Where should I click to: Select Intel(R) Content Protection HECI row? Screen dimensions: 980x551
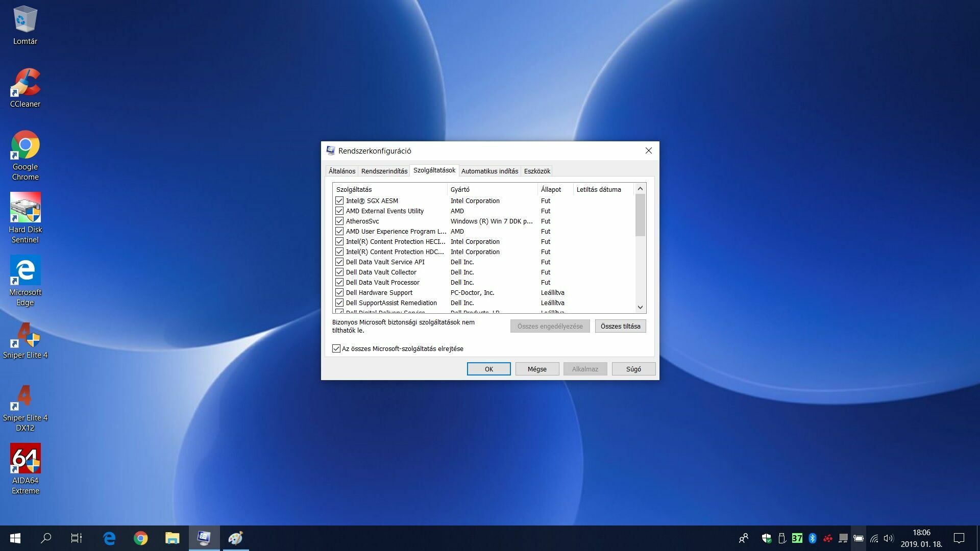point(484,241)
